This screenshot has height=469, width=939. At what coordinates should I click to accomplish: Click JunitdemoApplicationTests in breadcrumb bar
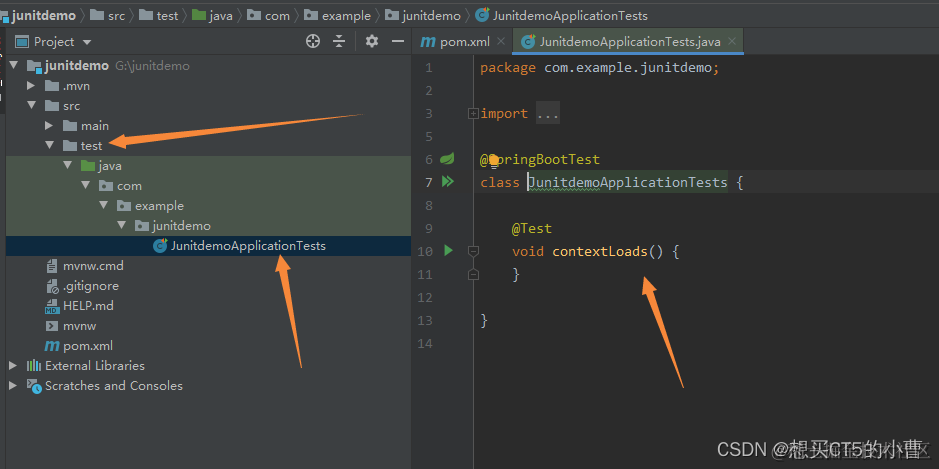pyautogui.click(x=570, y=16)
